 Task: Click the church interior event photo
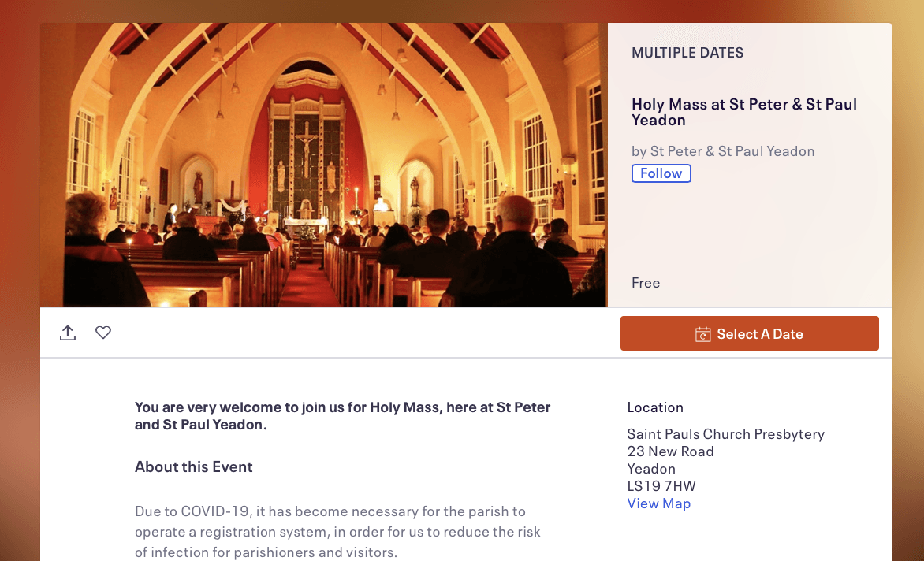click(x=323, y=165)
